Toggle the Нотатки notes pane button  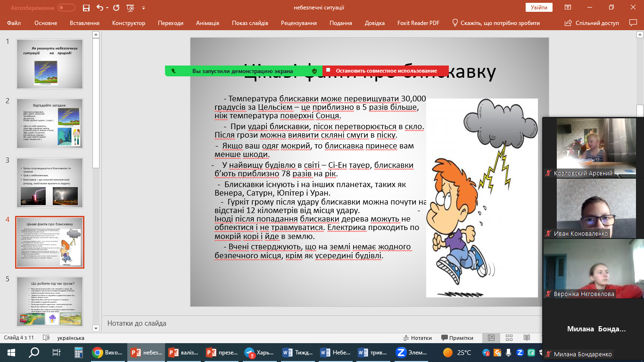point(418,338)
